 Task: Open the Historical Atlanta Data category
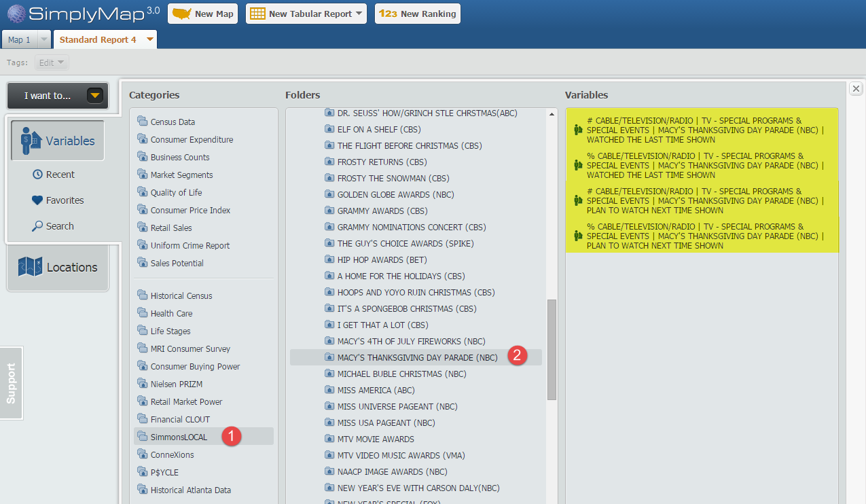[x=191, y=490]
